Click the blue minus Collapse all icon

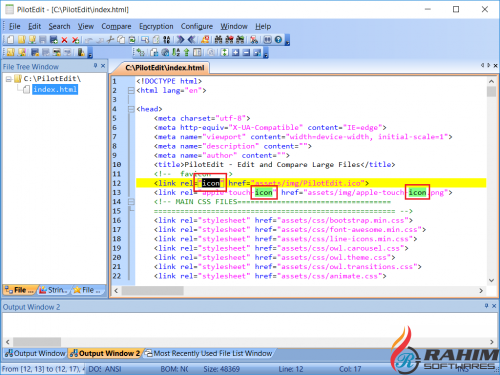pyautogui.click(x=246, y=52)
